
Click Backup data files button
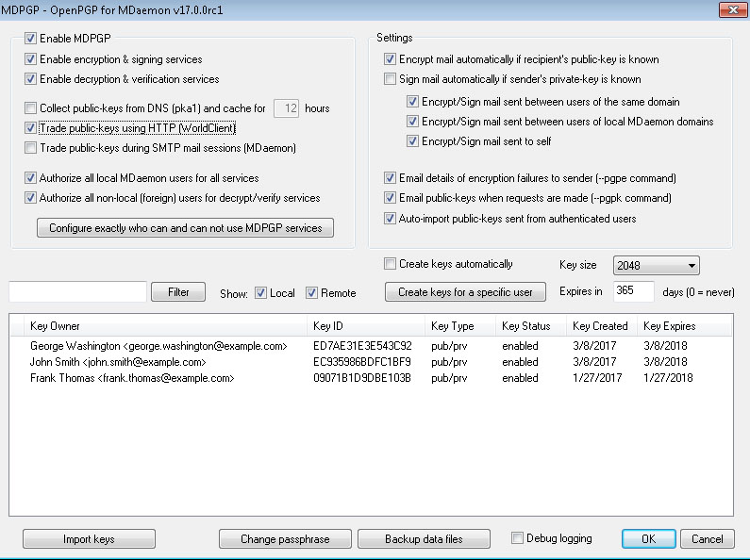tap(424, 539)
